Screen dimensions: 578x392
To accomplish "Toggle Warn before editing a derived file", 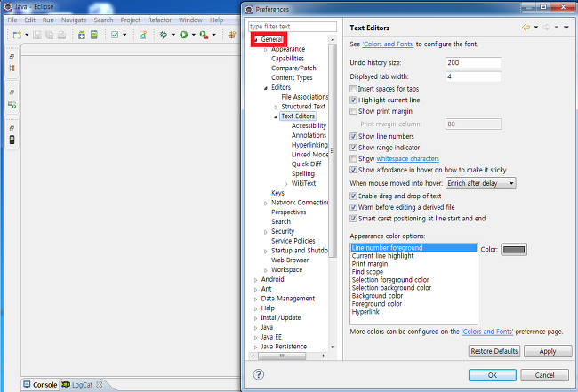I will (x=353, y=207).
